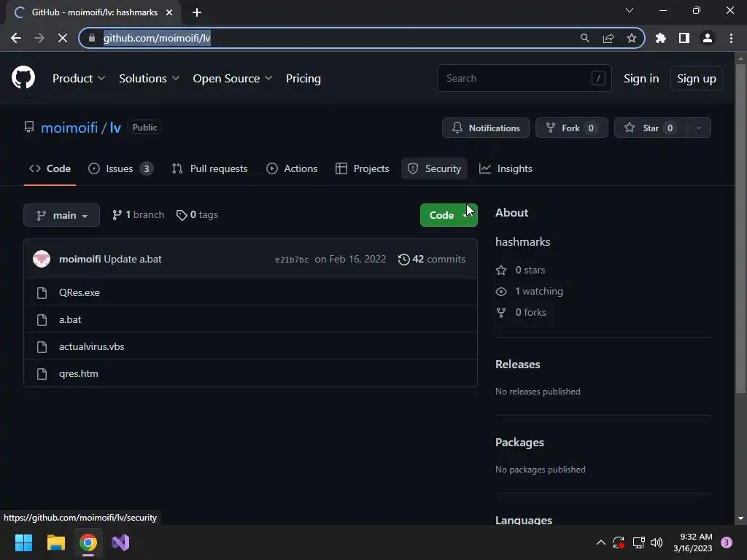Open the moimoifi owner link
Image resolution: width=747 pixels, height=560 pixels.
coord(69,128)
